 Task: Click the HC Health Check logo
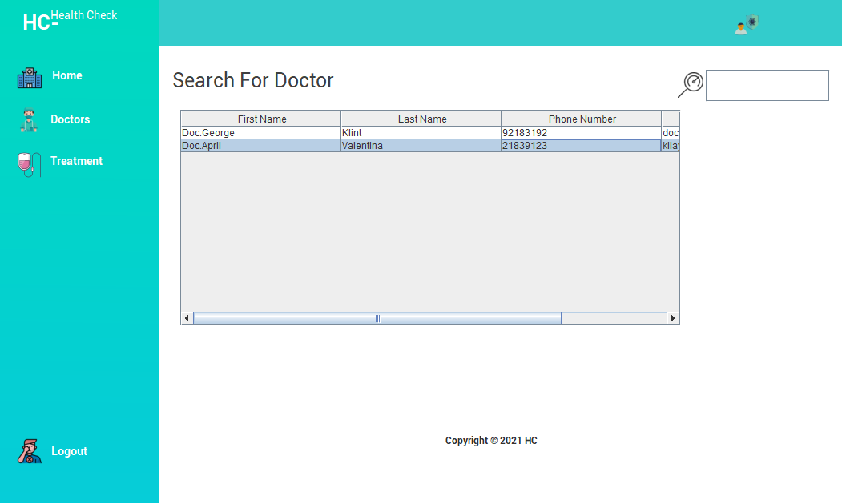coord(70,20)
